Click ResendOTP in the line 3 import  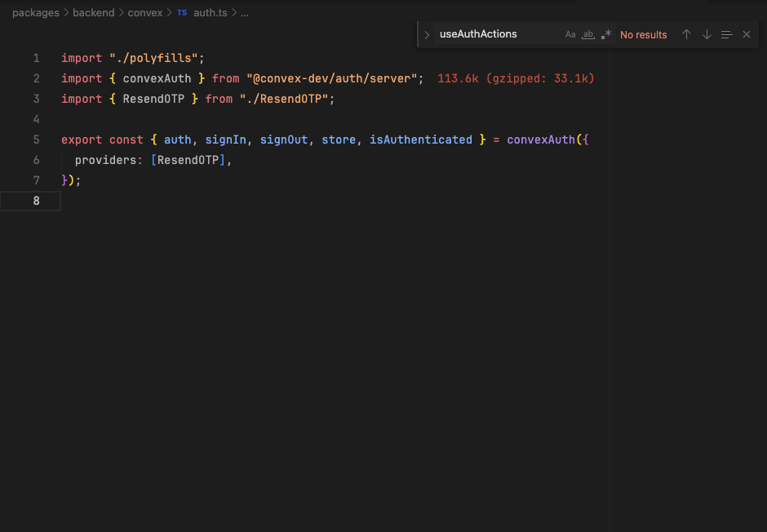pyautogui.click(x=153, y=100)
